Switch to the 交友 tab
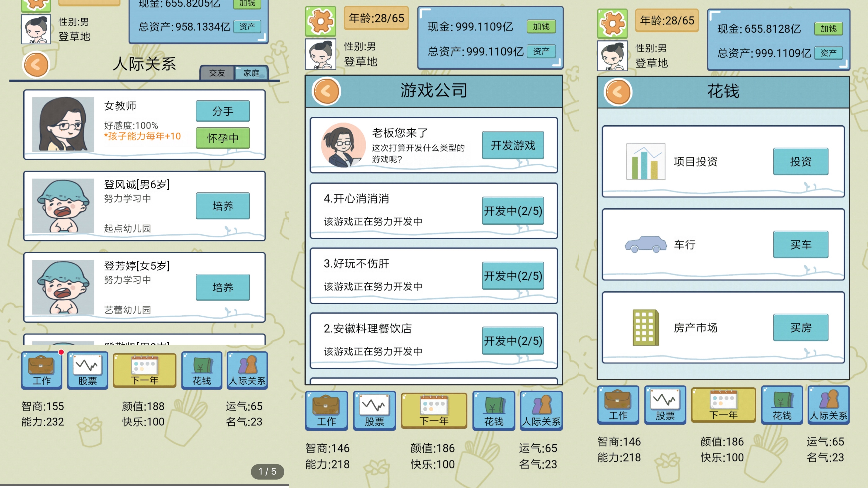This screenshot has height=488, width=868. (x=217, y=73)
